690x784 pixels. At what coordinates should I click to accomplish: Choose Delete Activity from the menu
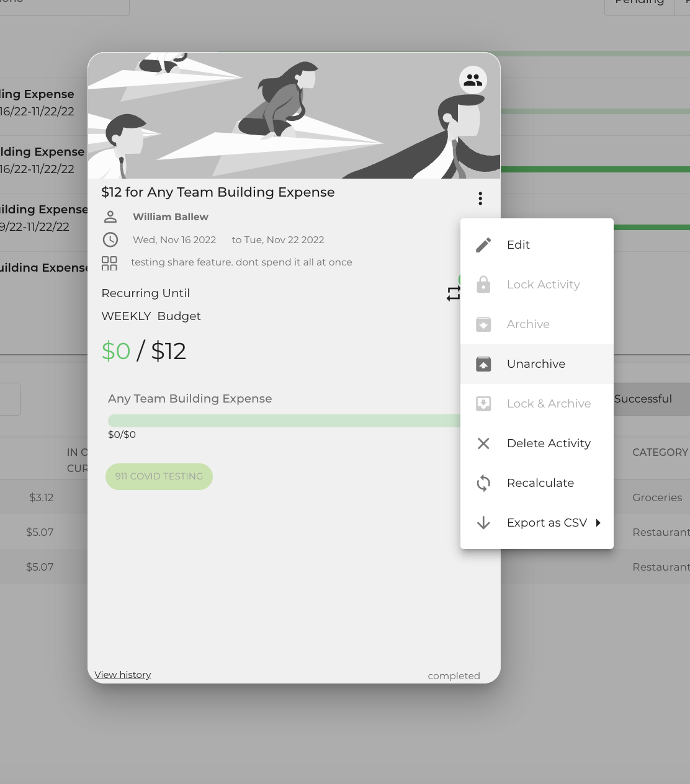click(x=537, y=443)
